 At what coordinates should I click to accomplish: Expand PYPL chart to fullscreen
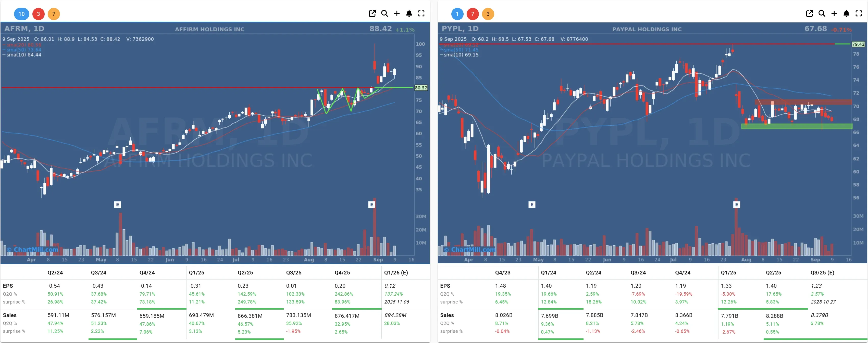coord(859,14)
